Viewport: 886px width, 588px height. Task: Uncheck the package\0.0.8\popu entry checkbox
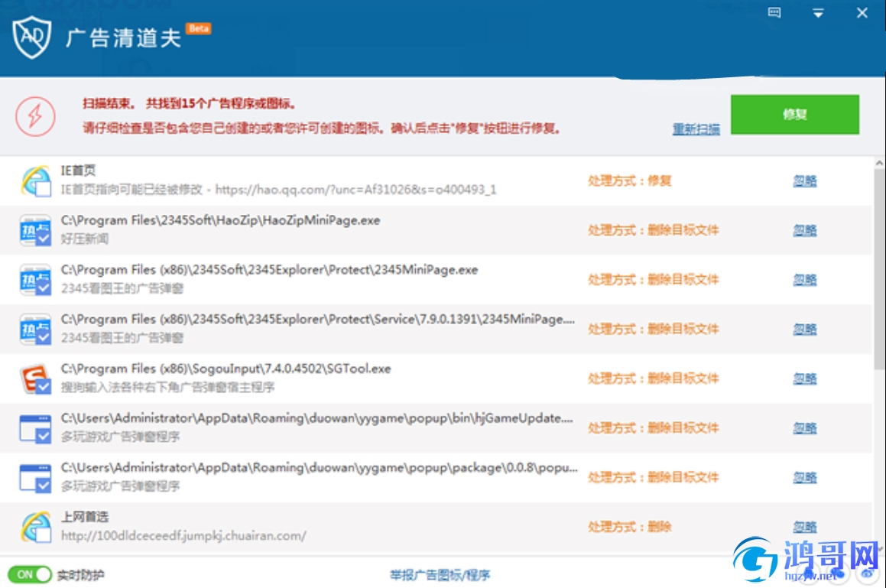[x=43, y=485]
